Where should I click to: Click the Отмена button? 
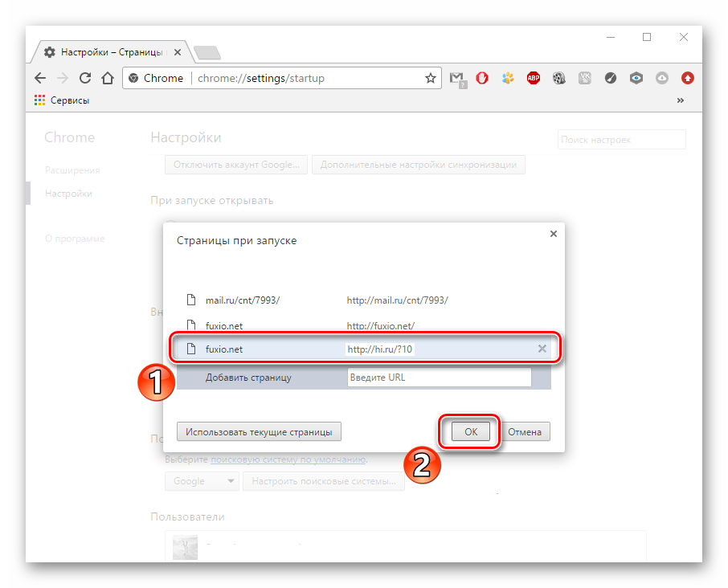[x=525, y=431]
